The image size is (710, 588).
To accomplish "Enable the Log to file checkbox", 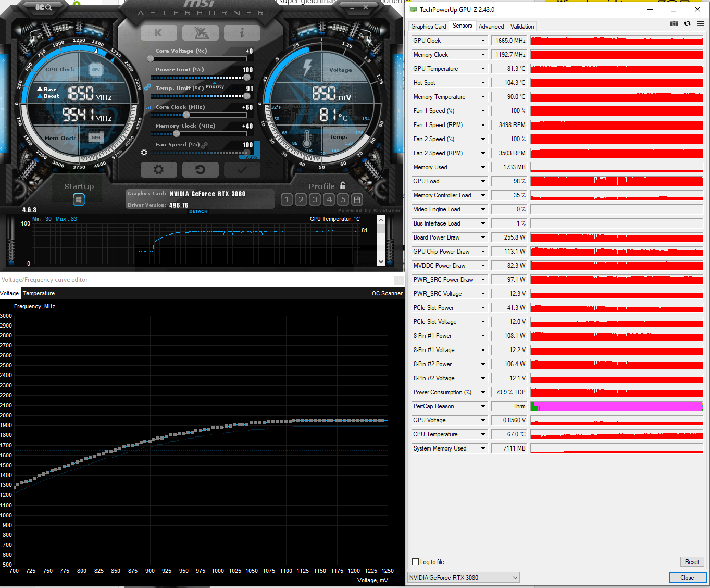I will click(415, 562).
